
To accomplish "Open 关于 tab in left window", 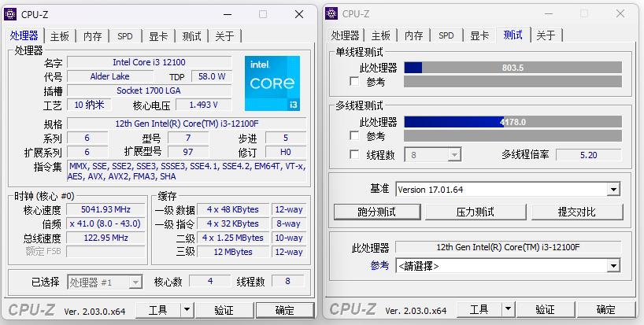I will (224, 36).
